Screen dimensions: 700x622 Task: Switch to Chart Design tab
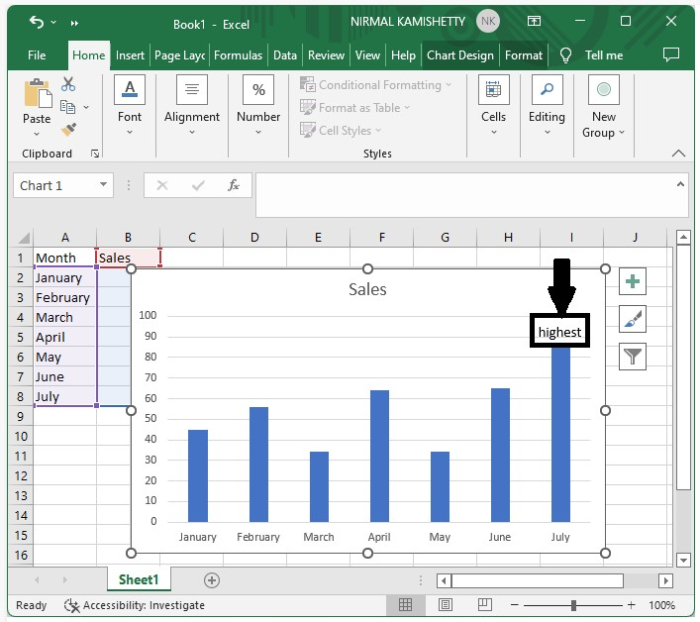(x=460, y=55)
